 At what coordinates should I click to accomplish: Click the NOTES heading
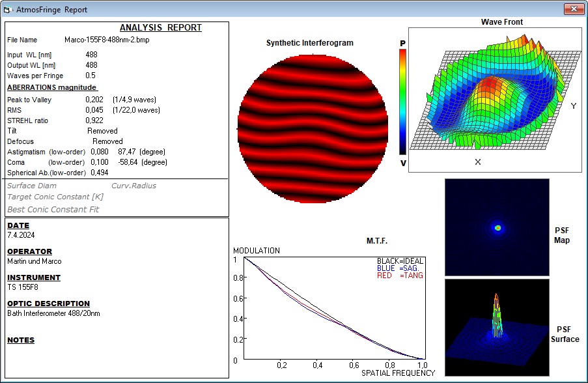tap(21, 340)
